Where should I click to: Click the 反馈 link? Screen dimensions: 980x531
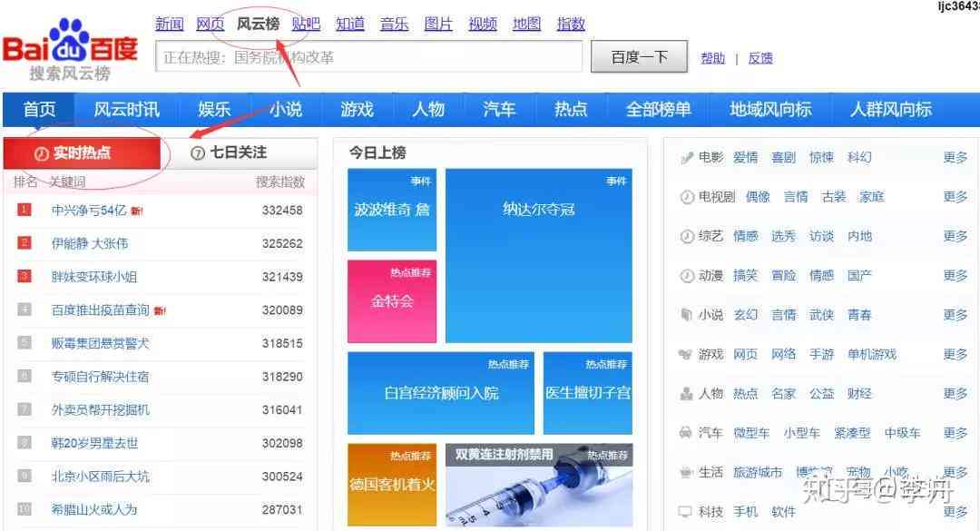pyautogui.click(x=760, y=58)
